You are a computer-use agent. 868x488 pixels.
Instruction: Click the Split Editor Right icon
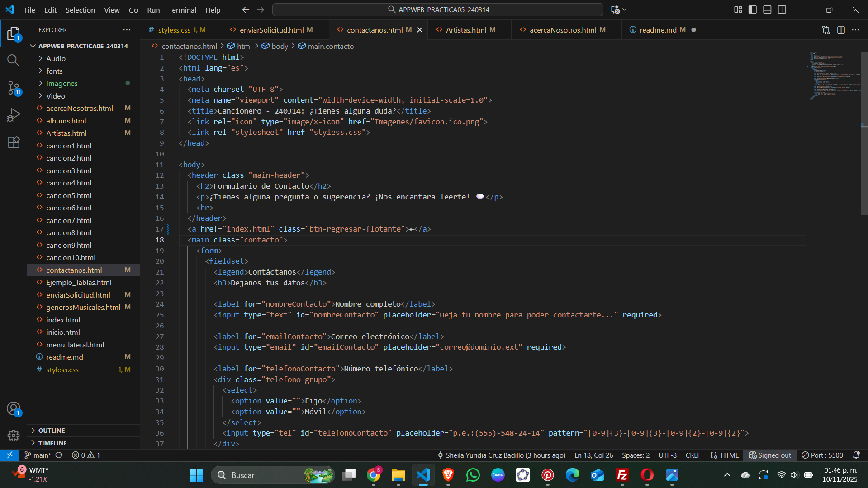pyautogui.click(x=841, y=30)
